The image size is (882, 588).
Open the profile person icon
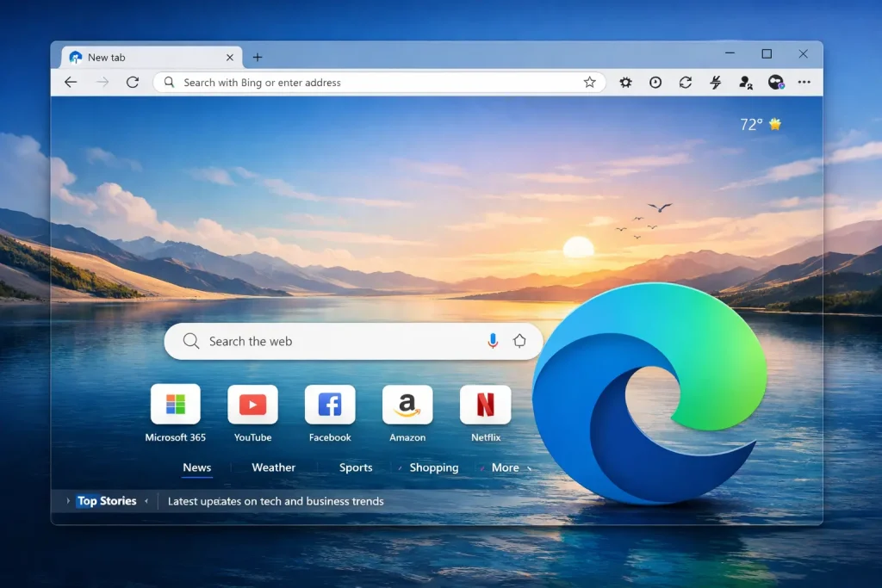(746, 83)
